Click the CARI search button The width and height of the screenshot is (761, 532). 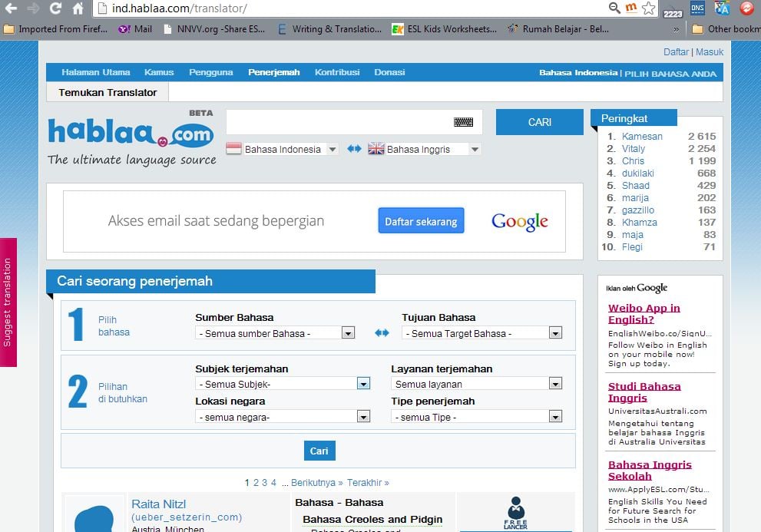[539, 122]
